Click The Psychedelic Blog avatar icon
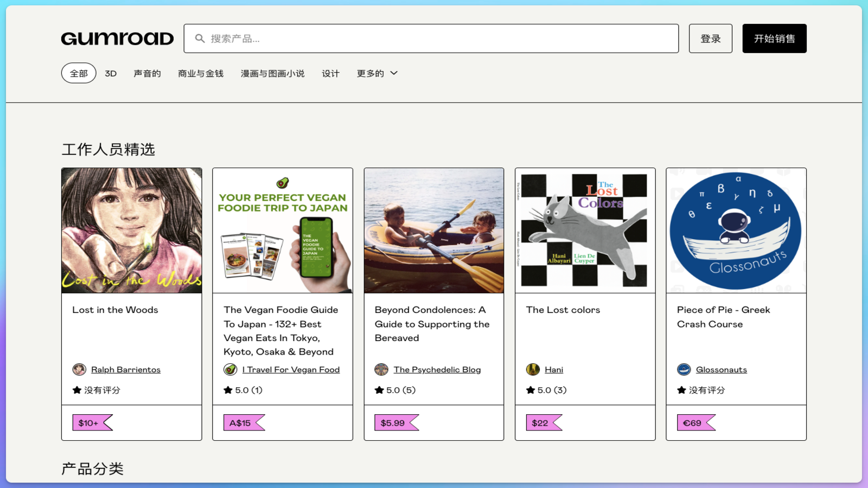Image resolution: width=868 pixels, height=488 pixels. 381,370
